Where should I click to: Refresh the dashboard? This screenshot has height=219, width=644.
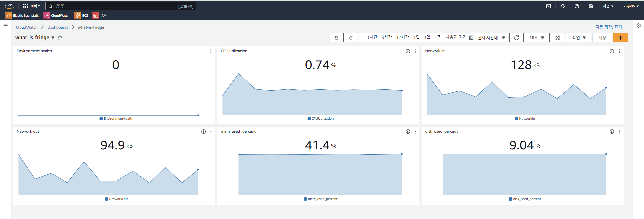tap(517, 38)
